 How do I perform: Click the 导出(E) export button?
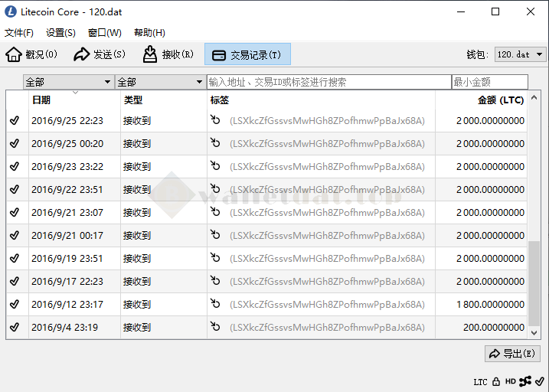click(512, 354)
